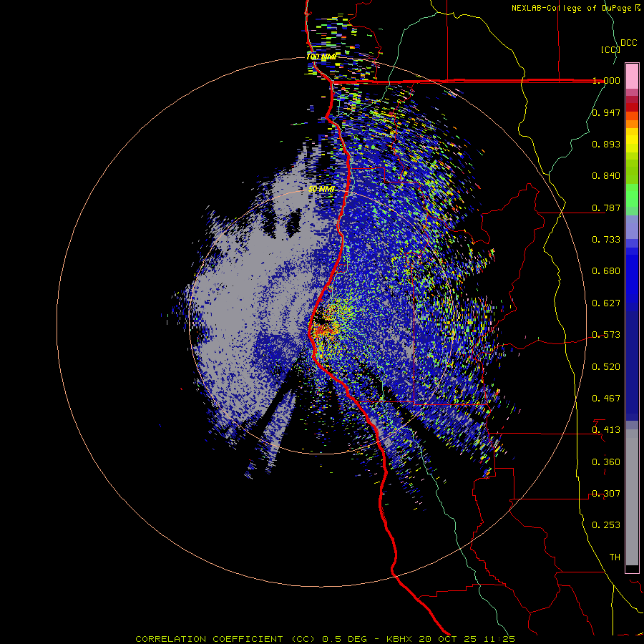Select the 0.360 scale value
Screen dimensions: 644x644
pyautogui.click(x=606, y=462)
